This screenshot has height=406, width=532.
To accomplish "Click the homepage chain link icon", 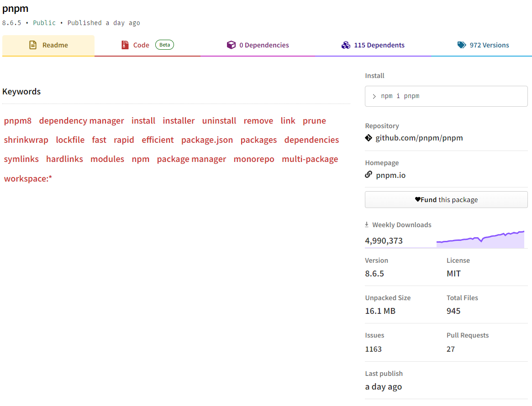I will tap(369, 175).
